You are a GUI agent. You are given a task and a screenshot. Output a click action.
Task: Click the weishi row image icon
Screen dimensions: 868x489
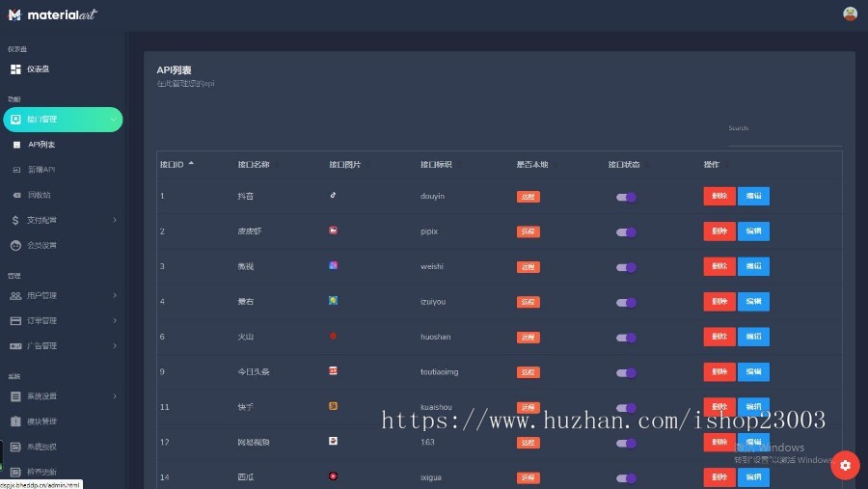pos(333,265)
